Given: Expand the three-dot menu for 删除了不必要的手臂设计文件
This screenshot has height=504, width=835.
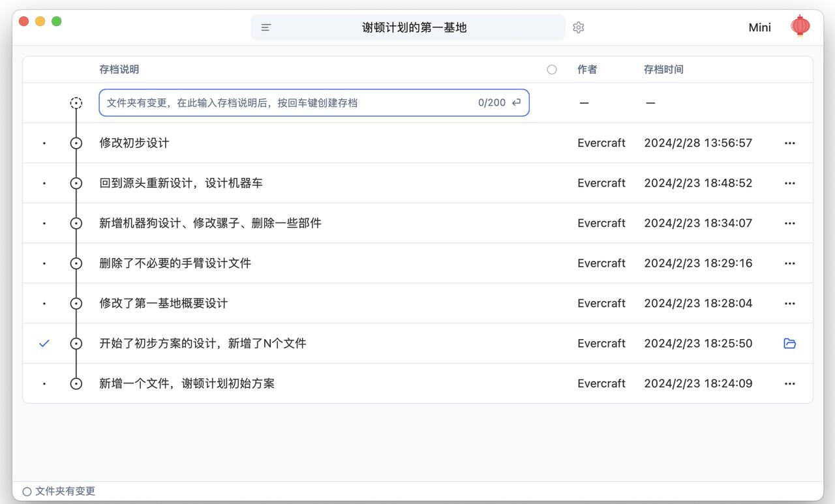Looking at the screenshot, I should [789, 263].
